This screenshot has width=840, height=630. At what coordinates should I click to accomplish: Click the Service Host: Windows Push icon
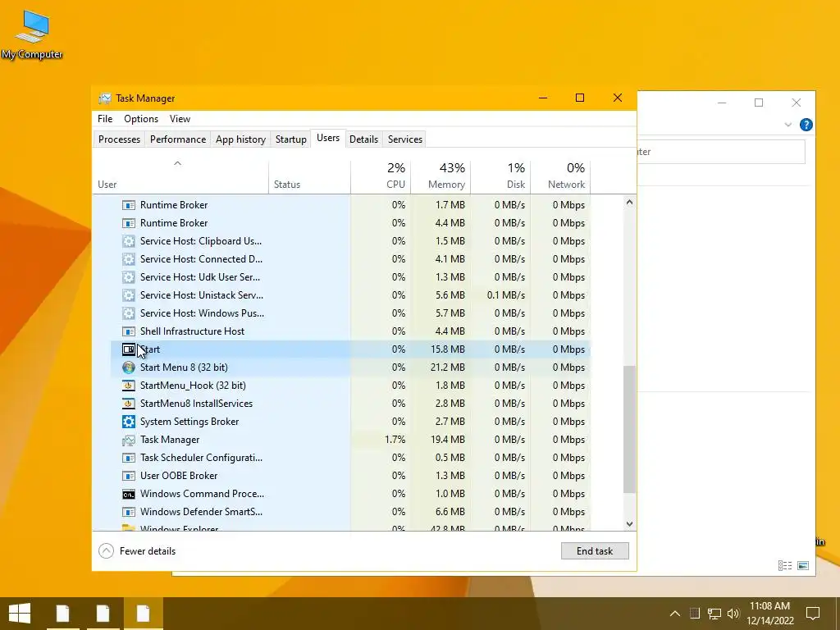129,313
